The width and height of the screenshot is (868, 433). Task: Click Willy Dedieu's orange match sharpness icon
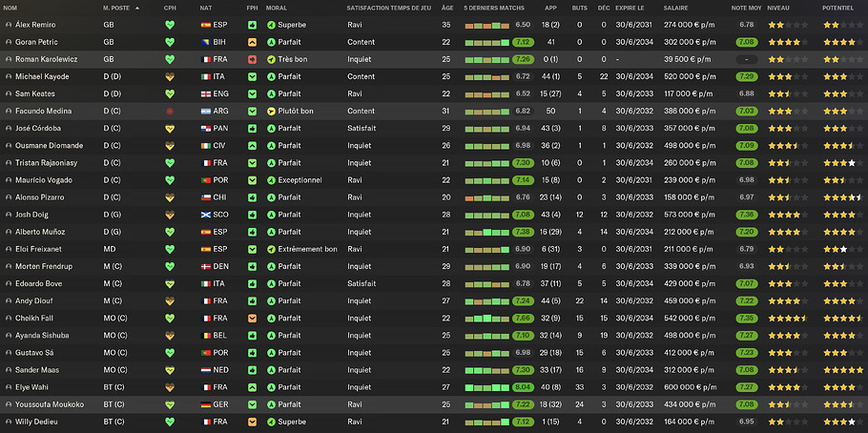[252, 421]
